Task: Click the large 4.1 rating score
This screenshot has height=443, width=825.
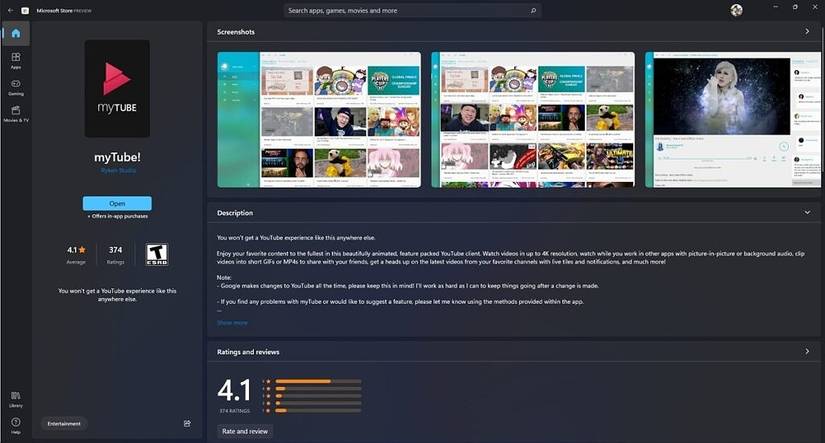Action: click(235, 391)
